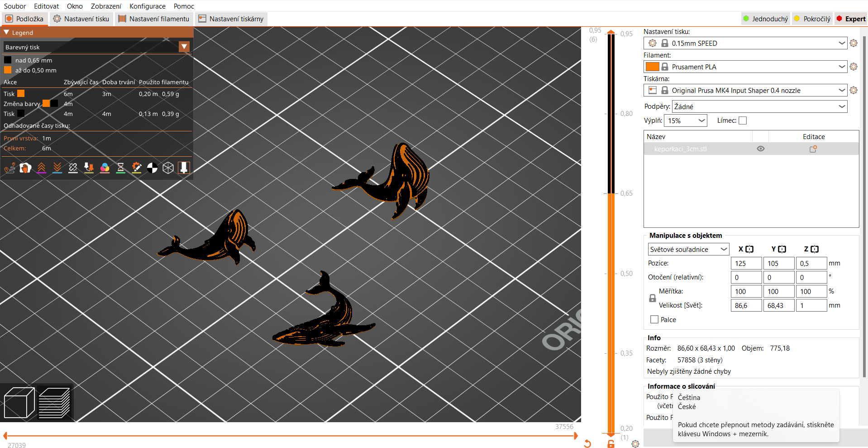This screenshot has height=448, width=868.
Task: Open the Soubor menu
Action: coord(15,6)
